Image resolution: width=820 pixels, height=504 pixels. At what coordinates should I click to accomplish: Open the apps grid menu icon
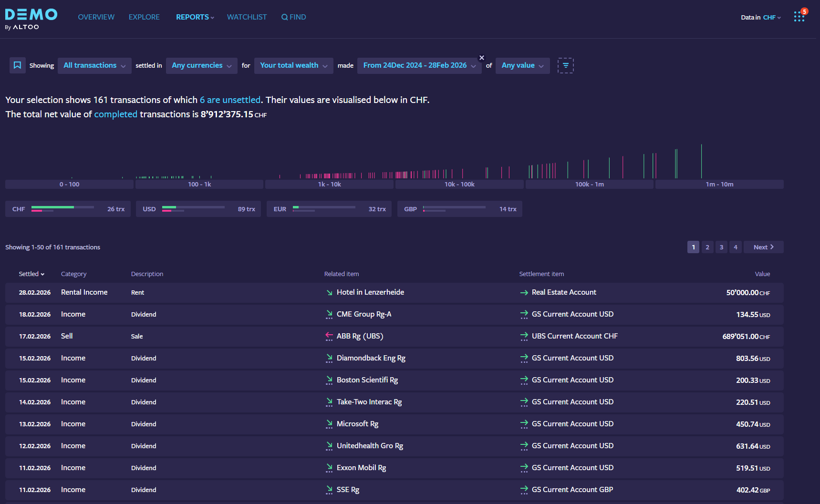tap(799, 17)
